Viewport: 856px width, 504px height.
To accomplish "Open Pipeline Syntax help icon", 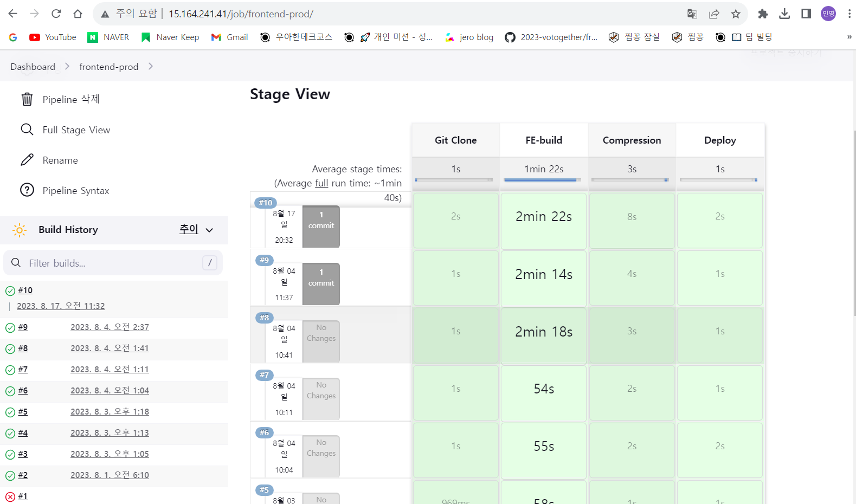I will 27,190.
